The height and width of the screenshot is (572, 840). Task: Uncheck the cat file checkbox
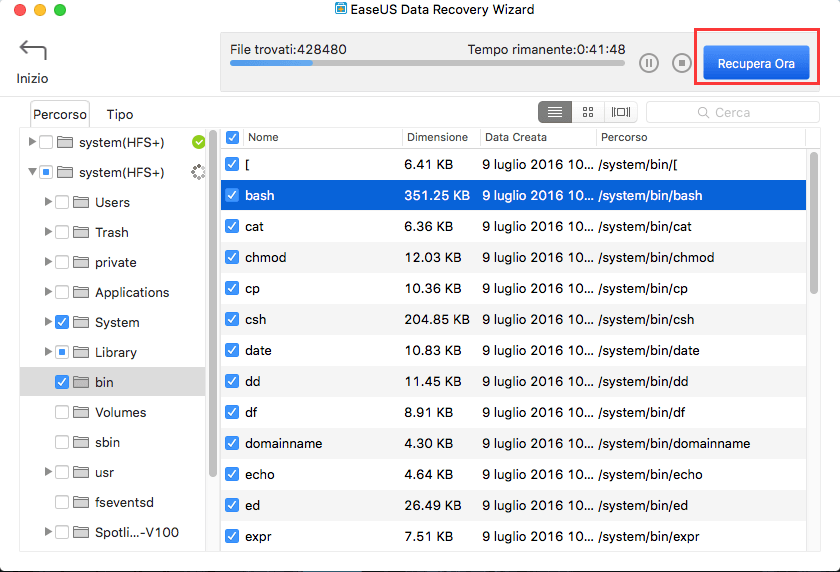(232, 226)
